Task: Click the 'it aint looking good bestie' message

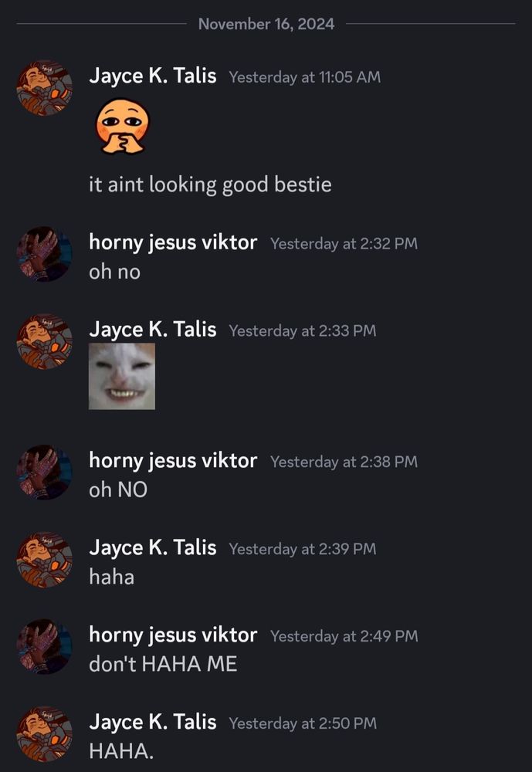Action: [x=210, y=185]
